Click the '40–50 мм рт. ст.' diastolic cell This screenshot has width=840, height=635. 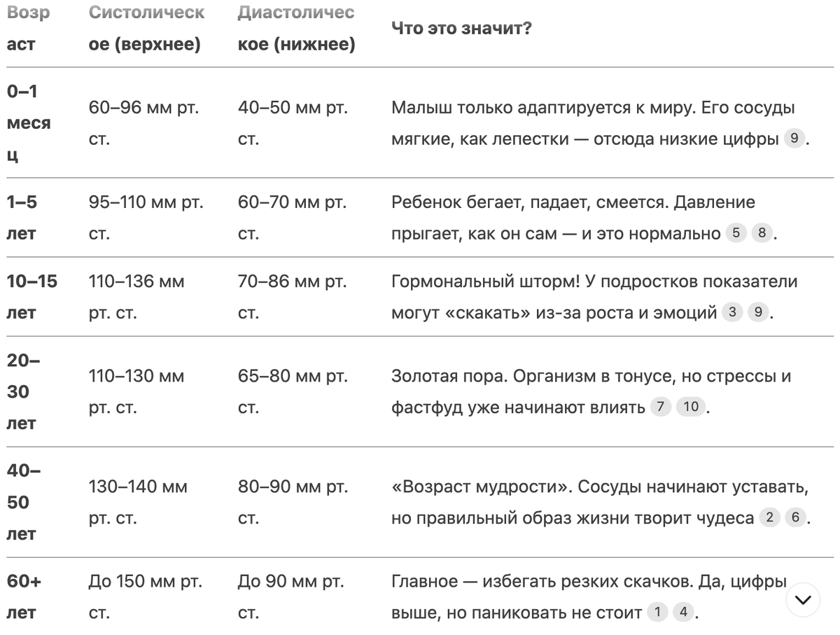293,123
